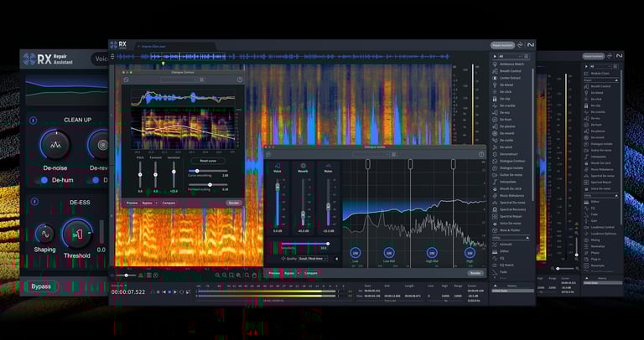This screenshot has height=340, width=644.
Task: Click the help icon in Dialogue Isolate window
Action: (x=481, y=155)
